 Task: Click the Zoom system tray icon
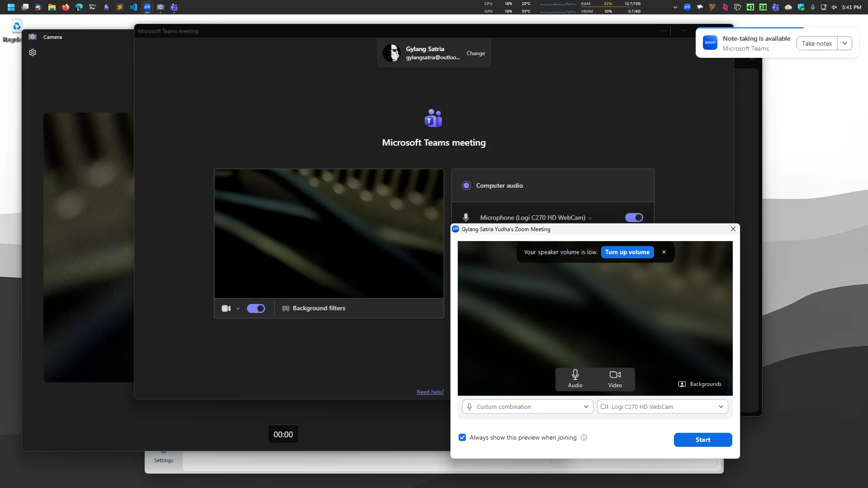pyautogui.click(x=687, y=7)
